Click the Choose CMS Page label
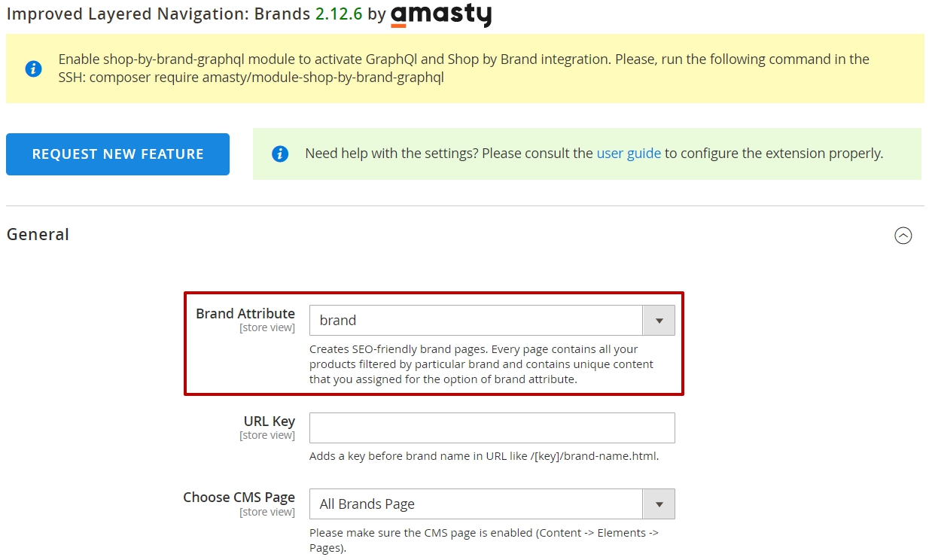 pyautogui.click(x=239, y=497)
